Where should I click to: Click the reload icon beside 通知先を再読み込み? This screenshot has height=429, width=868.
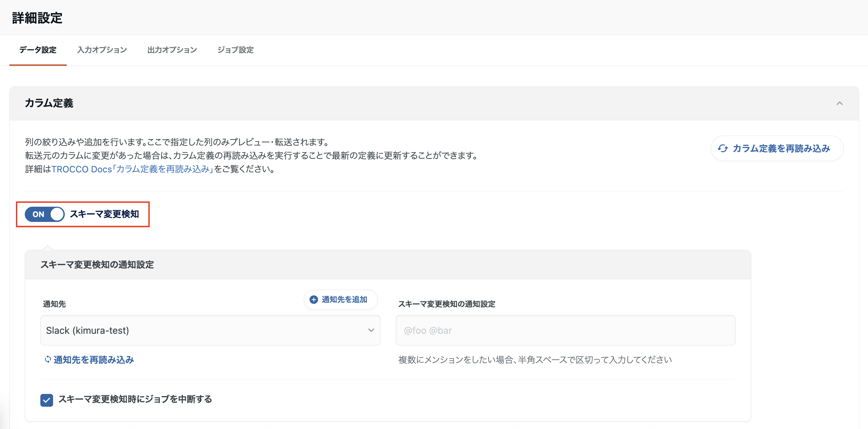47,360
